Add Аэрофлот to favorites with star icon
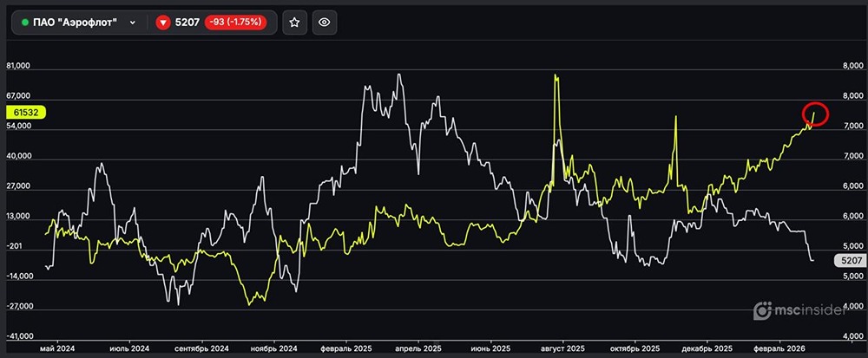 point(294,23)
